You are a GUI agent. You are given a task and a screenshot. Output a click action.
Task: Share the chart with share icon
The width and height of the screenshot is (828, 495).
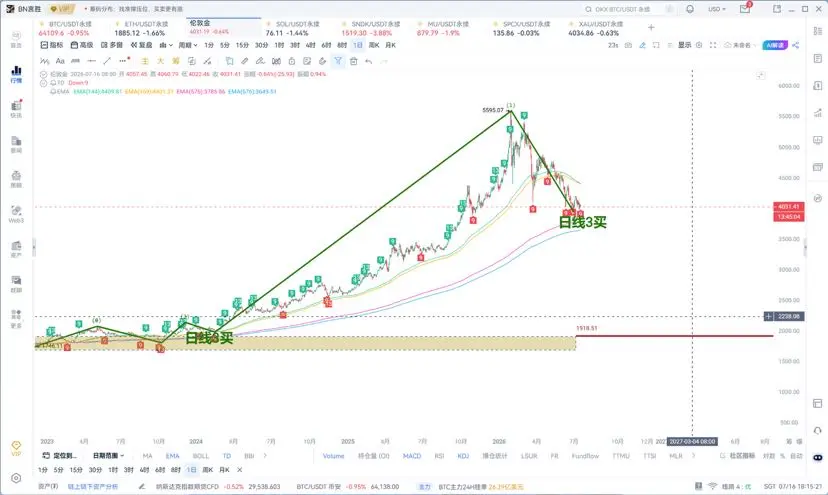[x=796, y=45]
